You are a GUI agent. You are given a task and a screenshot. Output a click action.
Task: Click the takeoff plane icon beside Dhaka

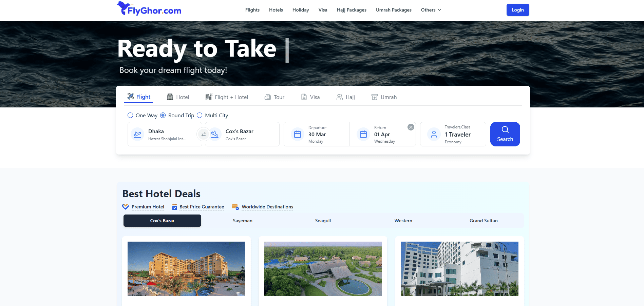137,134
